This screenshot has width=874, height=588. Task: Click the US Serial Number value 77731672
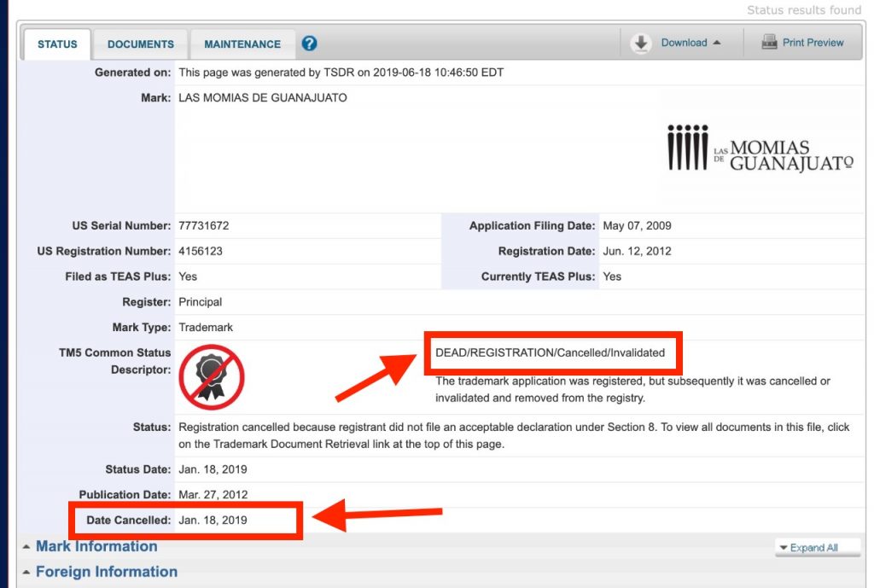click(x=203, y=226)
